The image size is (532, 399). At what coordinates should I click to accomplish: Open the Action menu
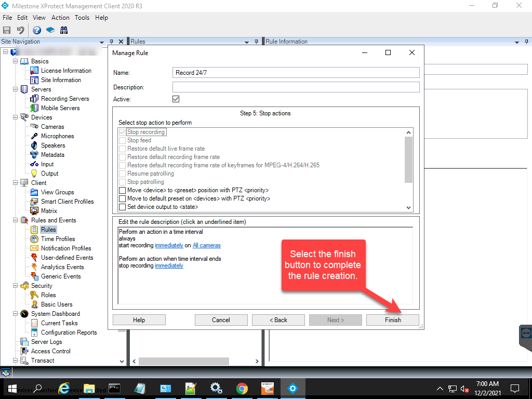click(60, 18)
